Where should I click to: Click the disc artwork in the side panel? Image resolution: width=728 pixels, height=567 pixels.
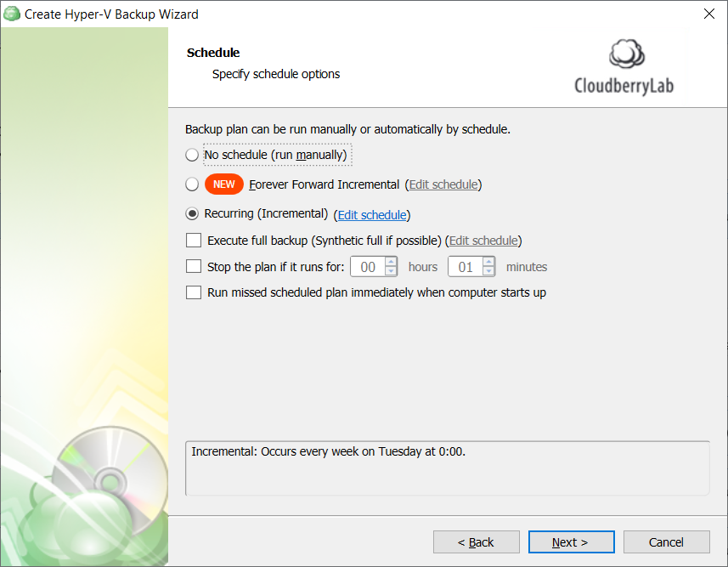(x=110, y=481)
